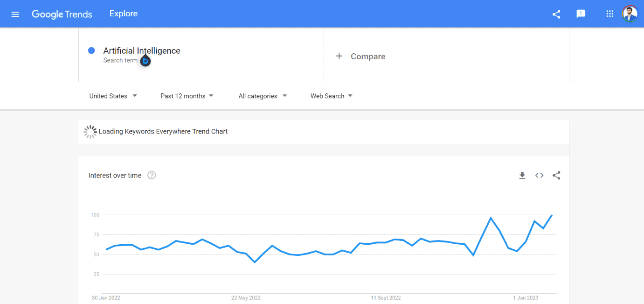This screenshot has width=644, height=304.
Task: Click the Interest over time help icon
Action: (x=152, y=176)
